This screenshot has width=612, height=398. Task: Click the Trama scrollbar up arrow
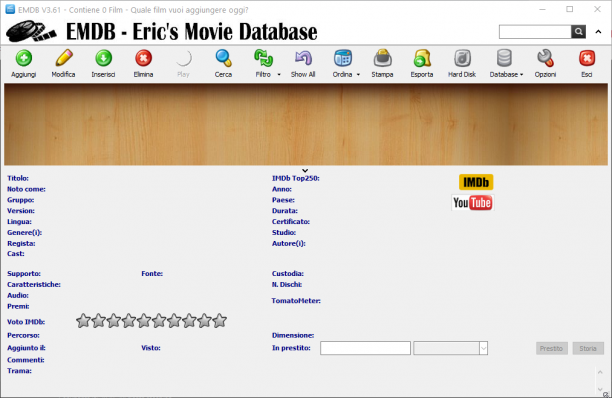(x=600, y=372)
